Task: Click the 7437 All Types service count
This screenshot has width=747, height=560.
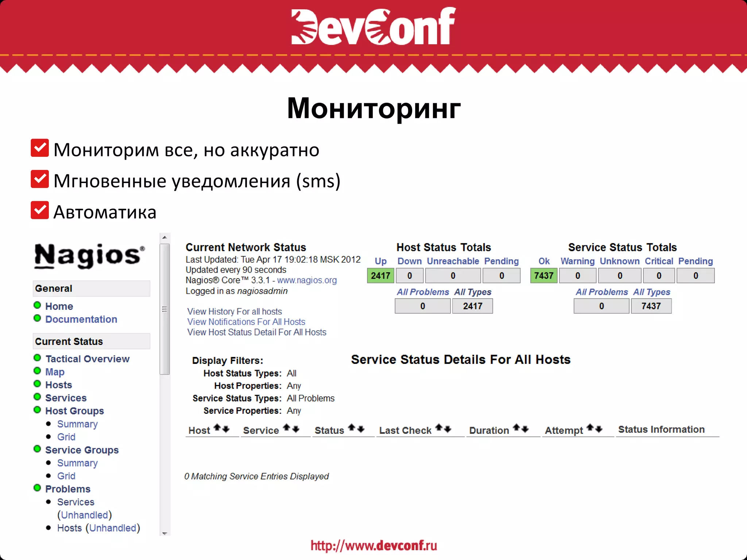Action: 651,306
